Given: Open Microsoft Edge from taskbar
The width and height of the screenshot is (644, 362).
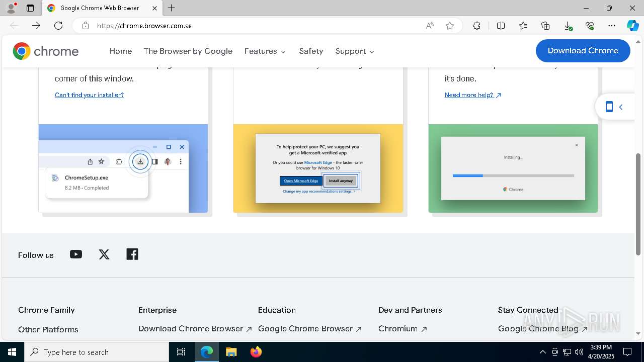Looking at the screenshot, I should point(207,352).
